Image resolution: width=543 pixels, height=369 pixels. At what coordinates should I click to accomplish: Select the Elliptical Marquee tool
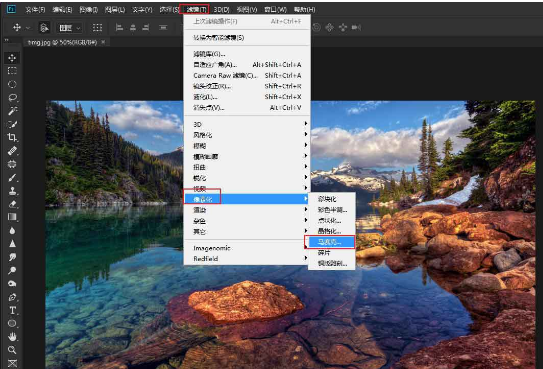coord(12,84)
